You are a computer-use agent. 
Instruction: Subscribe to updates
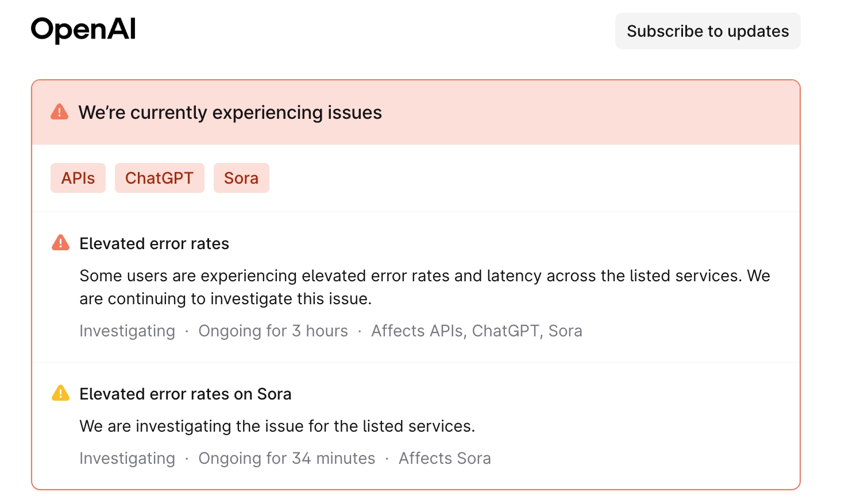(x=708, y=31)
